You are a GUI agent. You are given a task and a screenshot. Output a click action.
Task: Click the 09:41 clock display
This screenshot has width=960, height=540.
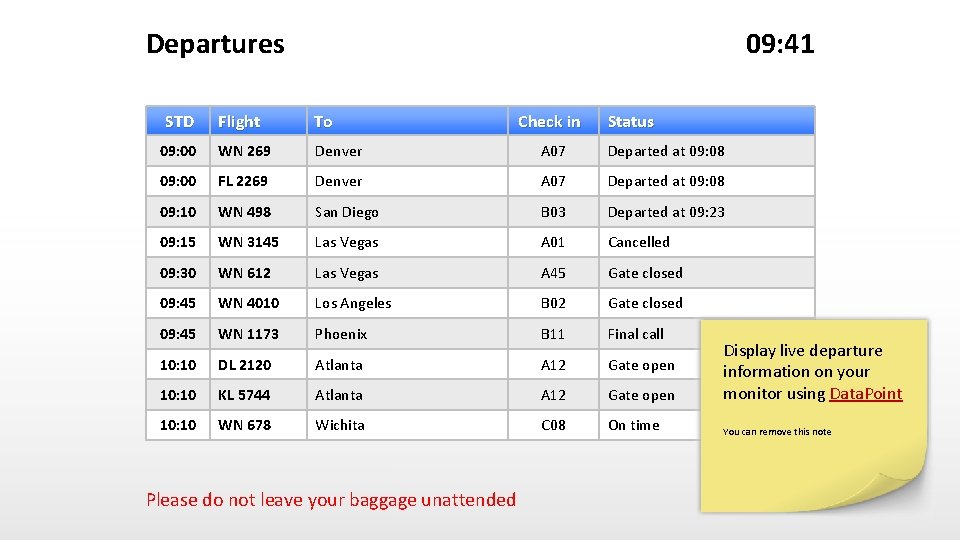[x=780, y=43]
